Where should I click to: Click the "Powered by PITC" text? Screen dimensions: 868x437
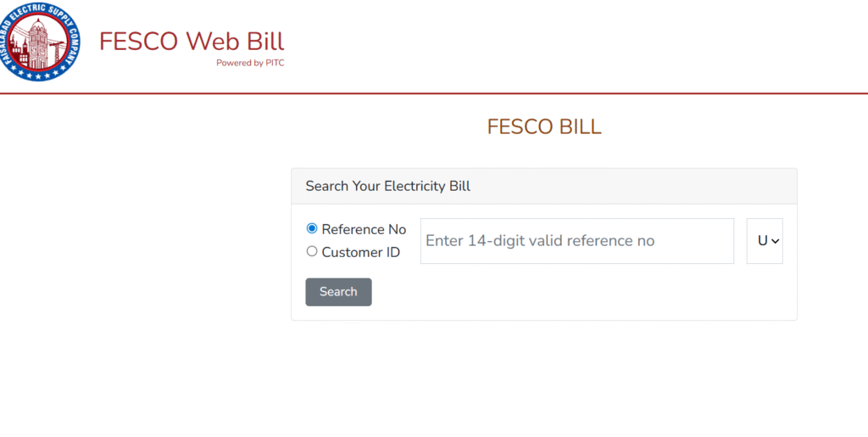250,63
